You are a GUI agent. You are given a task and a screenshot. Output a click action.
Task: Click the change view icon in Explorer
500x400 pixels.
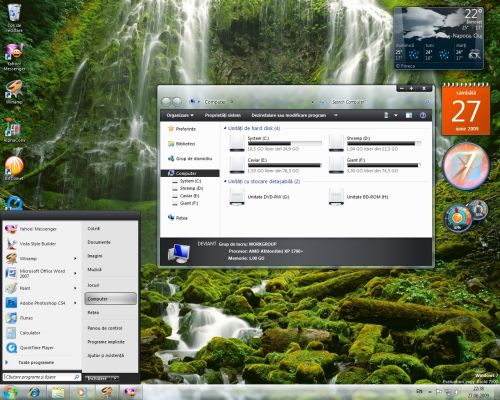click(x=386, y=115)
